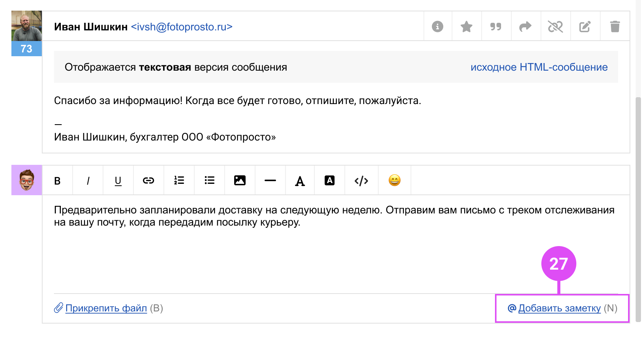Click the исходное HTML-сообщение link
The image size is (644, 338).
click(x=539, y=67)
